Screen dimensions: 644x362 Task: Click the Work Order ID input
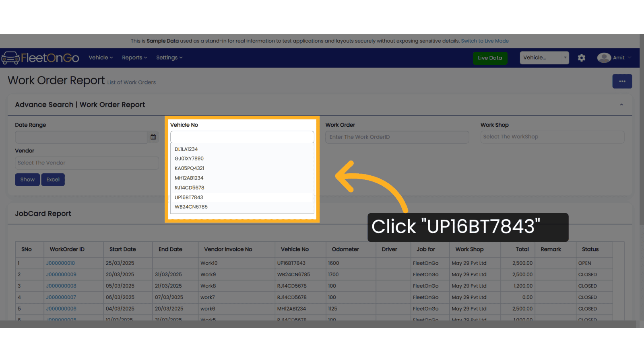397,137
